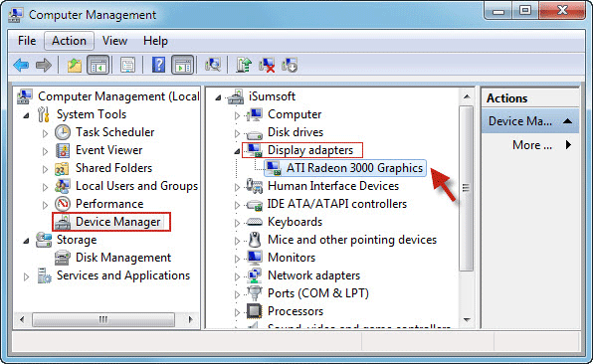The image size is (593, 364).
Task: Select IDE ATA/ATAPI controllers category
Action: (337, 204)
